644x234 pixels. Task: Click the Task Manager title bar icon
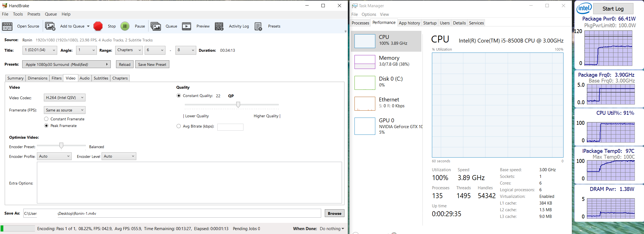355,6
